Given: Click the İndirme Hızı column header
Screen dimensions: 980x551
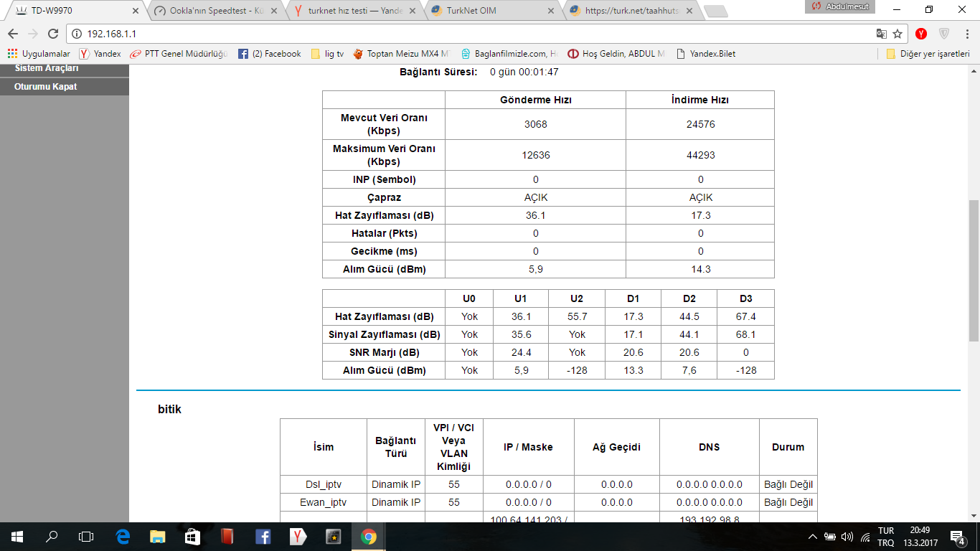Looking at the screenshot, I should tap(700, 100).
